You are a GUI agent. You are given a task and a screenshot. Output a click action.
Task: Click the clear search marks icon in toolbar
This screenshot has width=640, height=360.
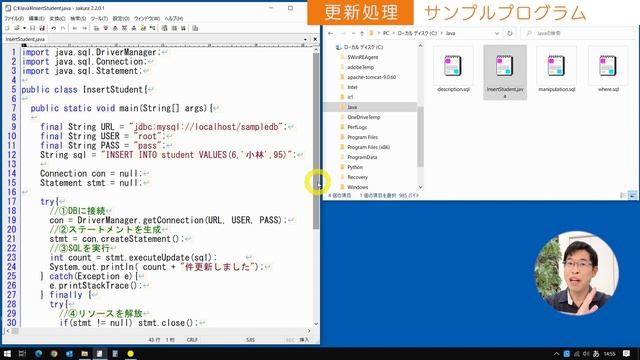pyautogui.click(x=134, y=28)
